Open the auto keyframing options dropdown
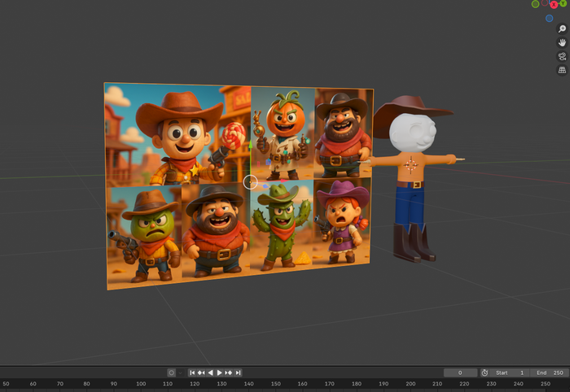Viewport: 570px width, 392px height. coord(181,372)
